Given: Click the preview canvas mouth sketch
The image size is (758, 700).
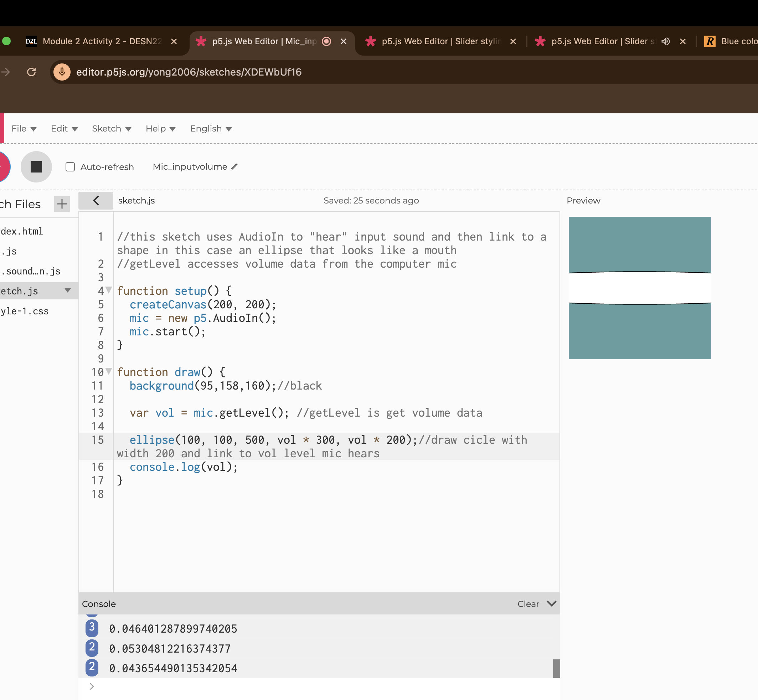Looking at the screenshot, I should (640, 288).
